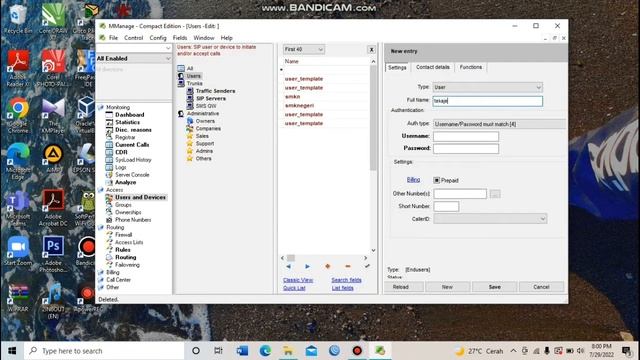Open the CallerID dropdown
This screenshot has width=640, height=360.
[x=490, y=219]
